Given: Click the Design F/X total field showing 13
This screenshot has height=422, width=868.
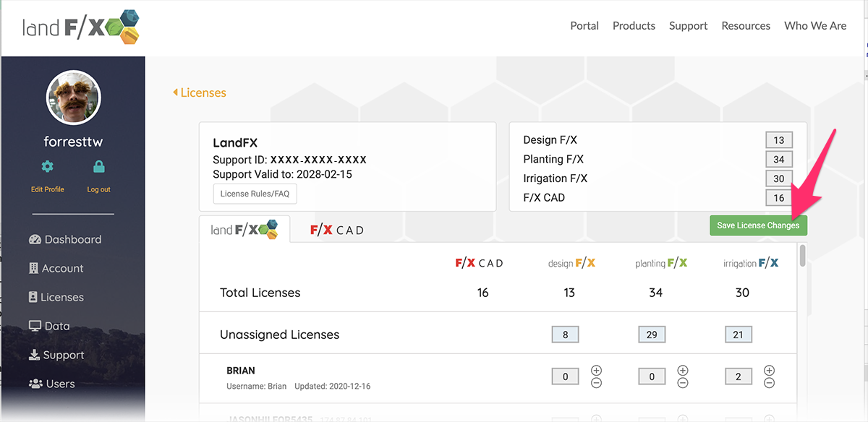Looking at the screenshot, I should [779, 141].
